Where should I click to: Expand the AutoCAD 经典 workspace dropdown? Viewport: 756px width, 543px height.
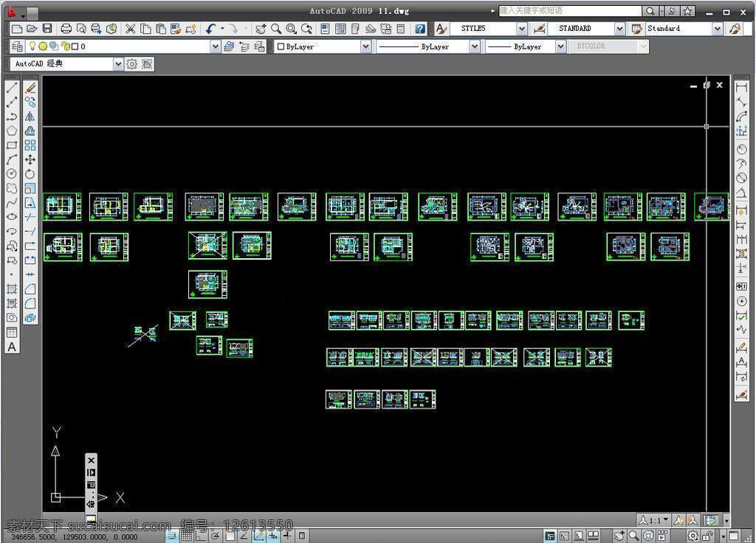(117, 64)
